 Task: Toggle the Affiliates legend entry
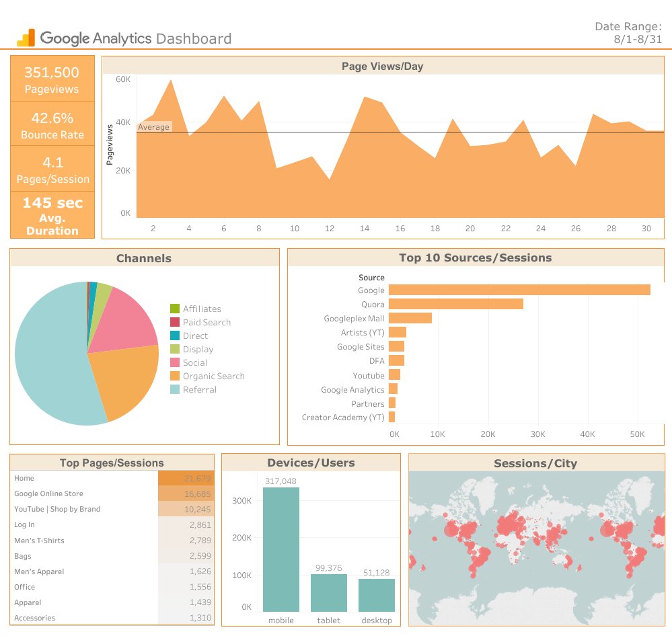point(202,309)
